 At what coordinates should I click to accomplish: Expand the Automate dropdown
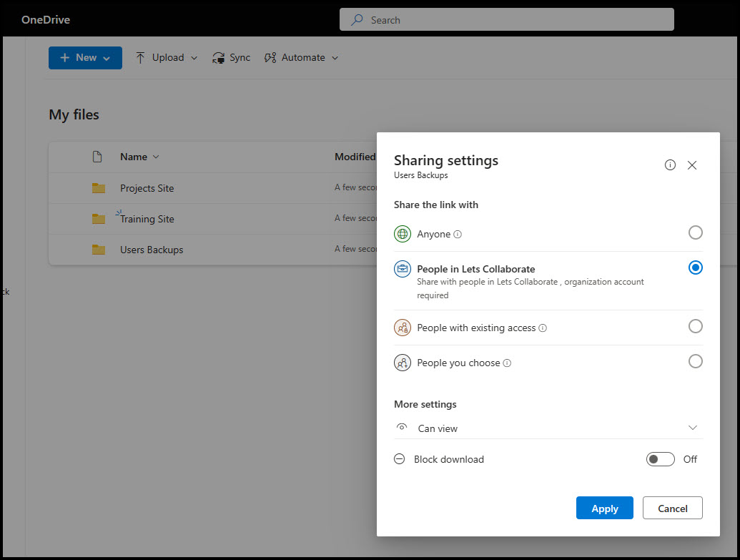coord(301,58)
